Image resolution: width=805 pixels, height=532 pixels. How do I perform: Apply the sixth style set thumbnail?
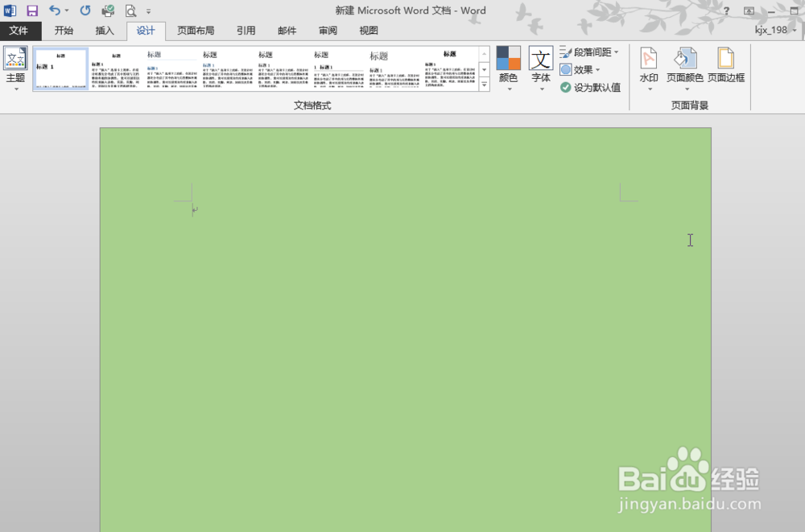(338, 68)
